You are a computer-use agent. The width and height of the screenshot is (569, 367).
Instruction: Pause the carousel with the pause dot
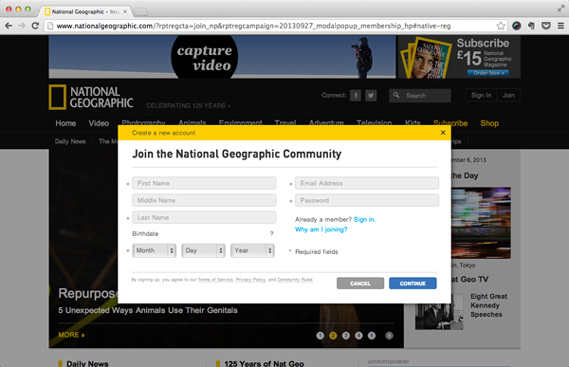(389, 335)
